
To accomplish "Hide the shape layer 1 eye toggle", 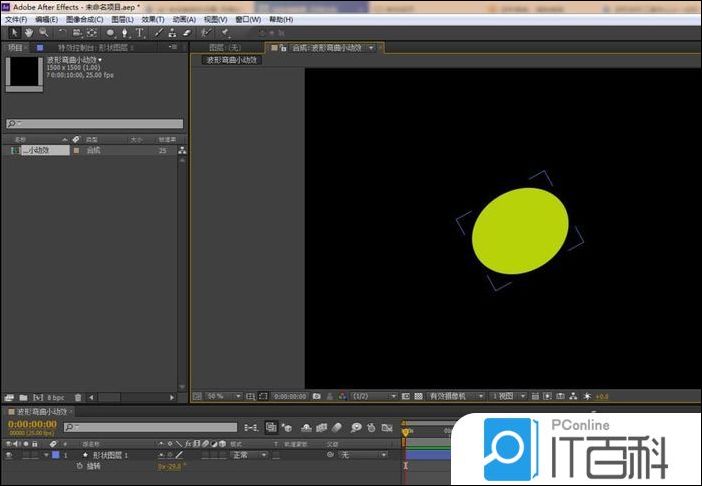I will tap(9, 455).
